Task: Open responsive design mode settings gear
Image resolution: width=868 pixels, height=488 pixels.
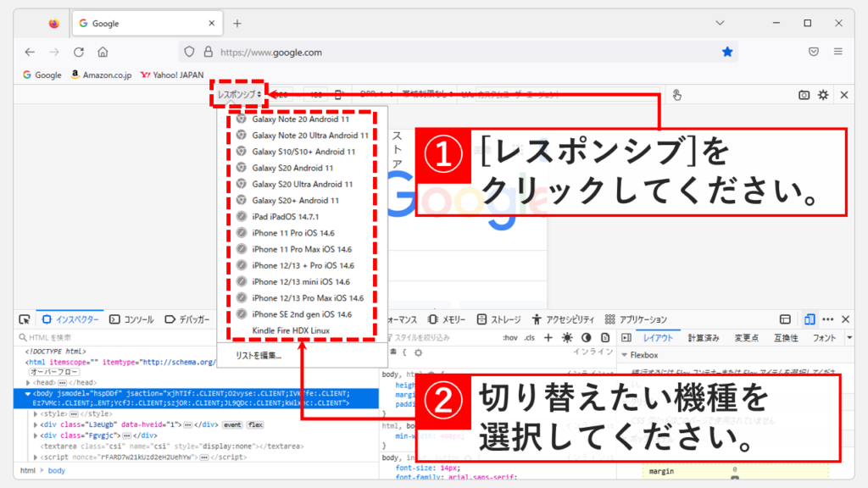Action: click(x=823, y=95)
